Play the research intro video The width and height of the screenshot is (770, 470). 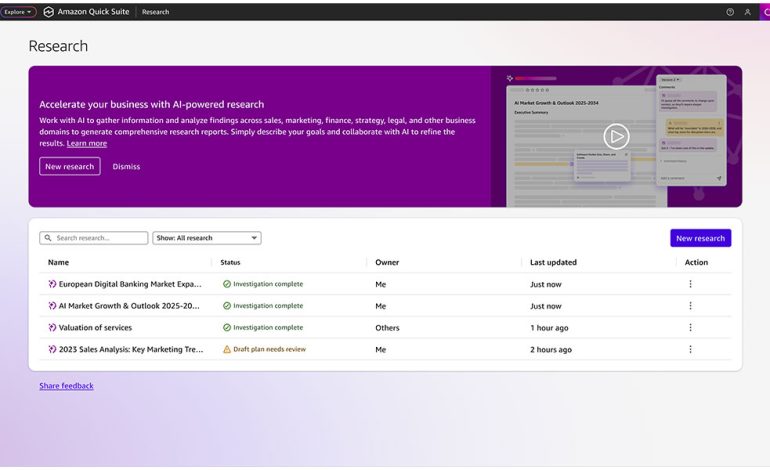tap(616, 136)
